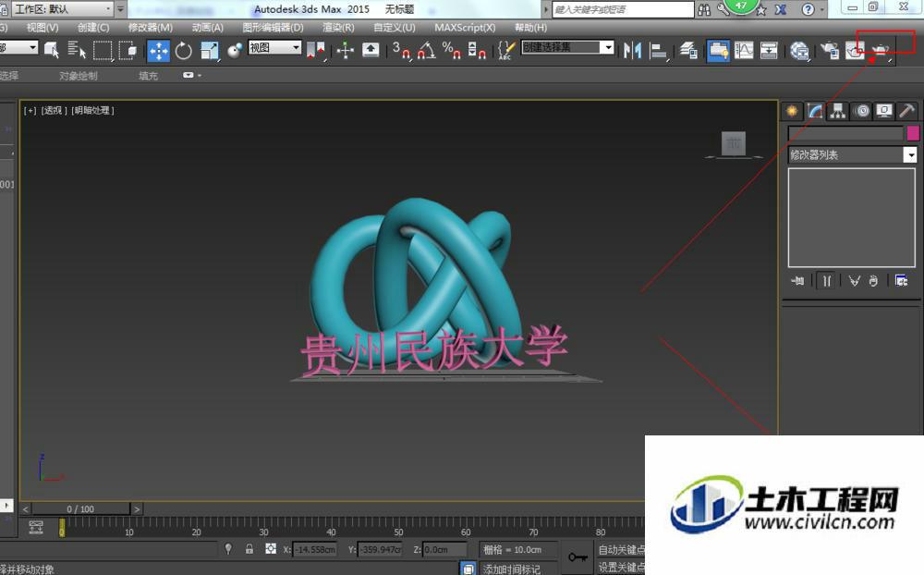This screenshot has height=575, width=924.
Task: Click the 明暗处理 viewport shading label
Action: (x=93, y=110)
